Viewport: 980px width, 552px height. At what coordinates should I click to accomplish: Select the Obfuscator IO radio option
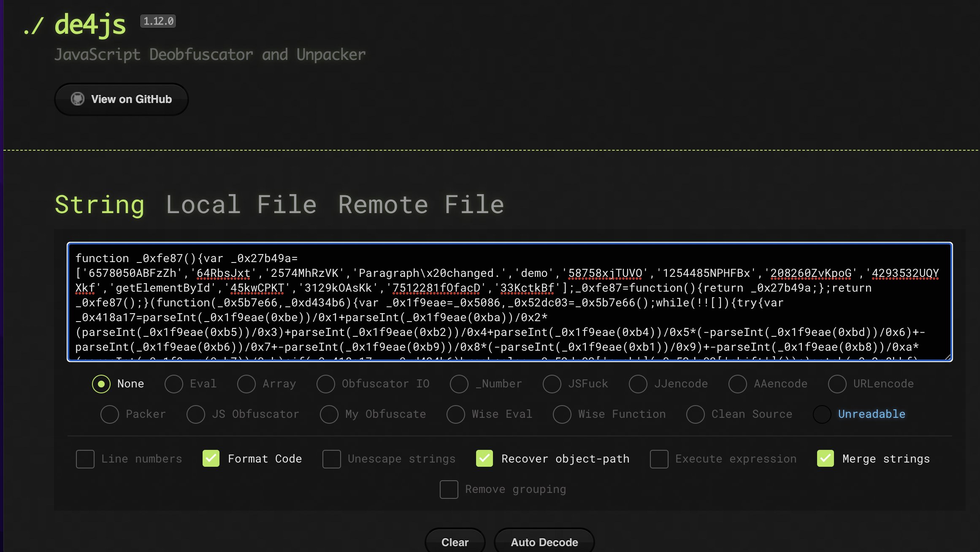pos(326,384)
